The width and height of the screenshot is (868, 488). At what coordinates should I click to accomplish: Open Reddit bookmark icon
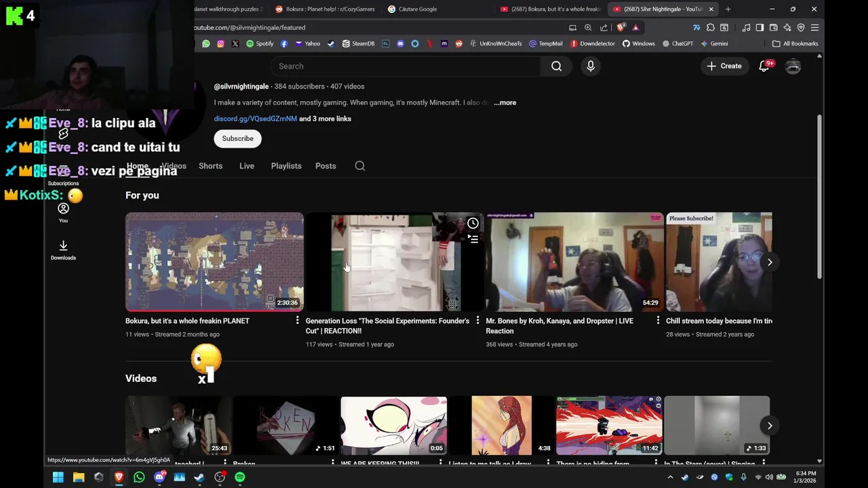click(459, 43)
